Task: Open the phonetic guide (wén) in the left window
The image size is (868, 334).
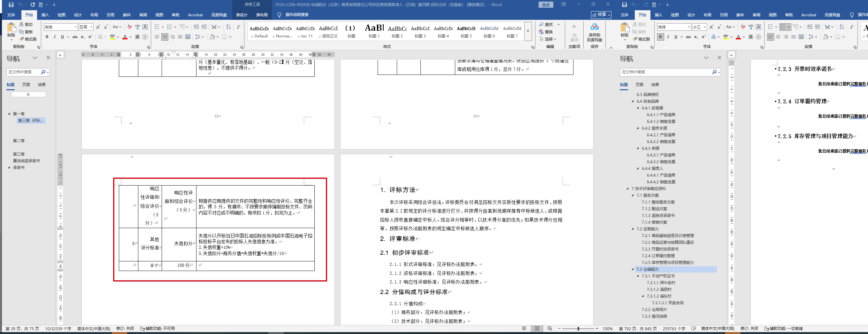Action: [x=137, y=27]
